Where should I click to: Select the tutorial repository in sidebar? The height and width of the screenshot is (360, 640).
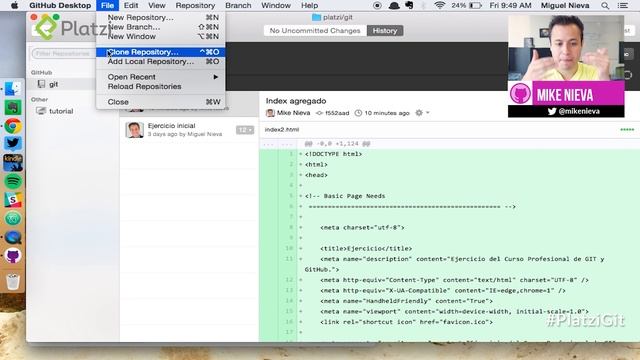[x=73, y=111]
